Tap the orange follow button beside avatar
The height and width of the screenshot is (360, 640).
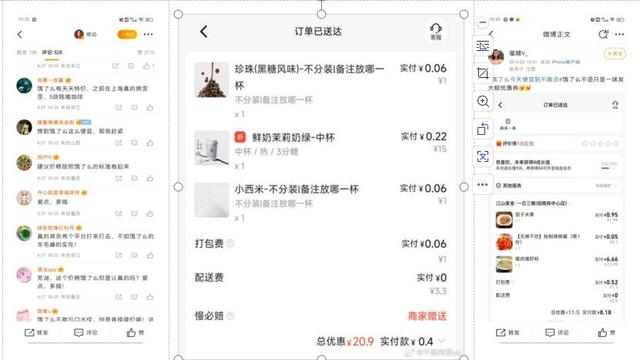tap(127, 34)
